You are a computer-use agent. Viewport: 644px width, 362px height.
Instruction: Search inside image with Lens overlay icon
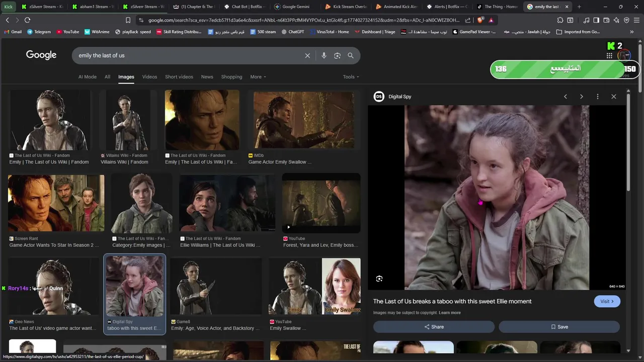point(379,279)
